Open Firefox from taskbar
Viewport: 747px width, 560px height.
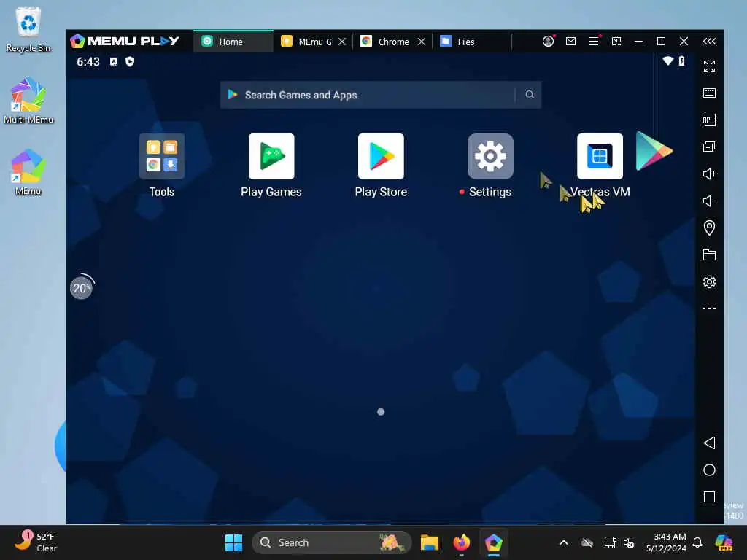(x=461, y=542)
